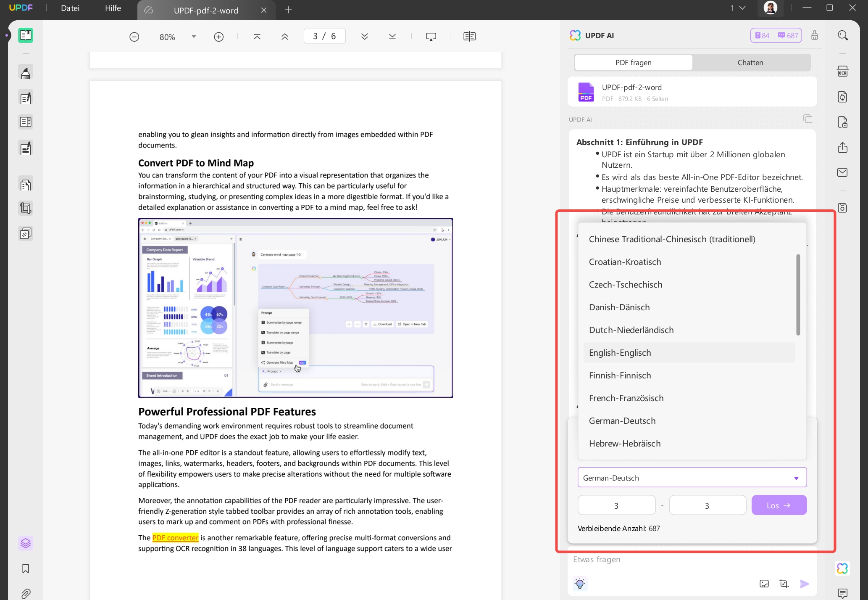Zoom in with the plus icon
The image size is (868, 600).
tap(218, 37)
